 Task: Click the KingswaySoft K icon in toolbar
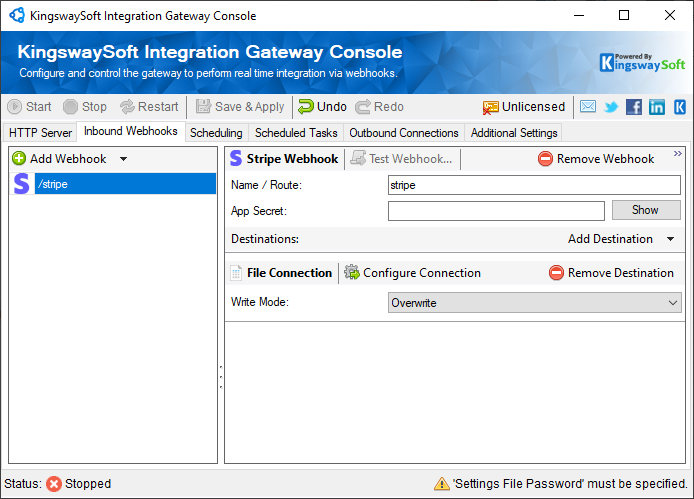tap(680, 107)
